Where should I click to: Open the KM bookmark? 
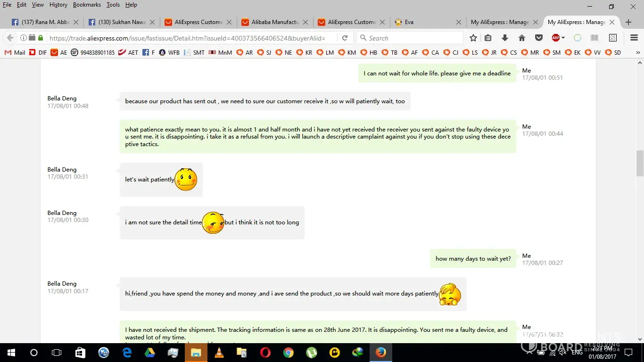(347, 52)
